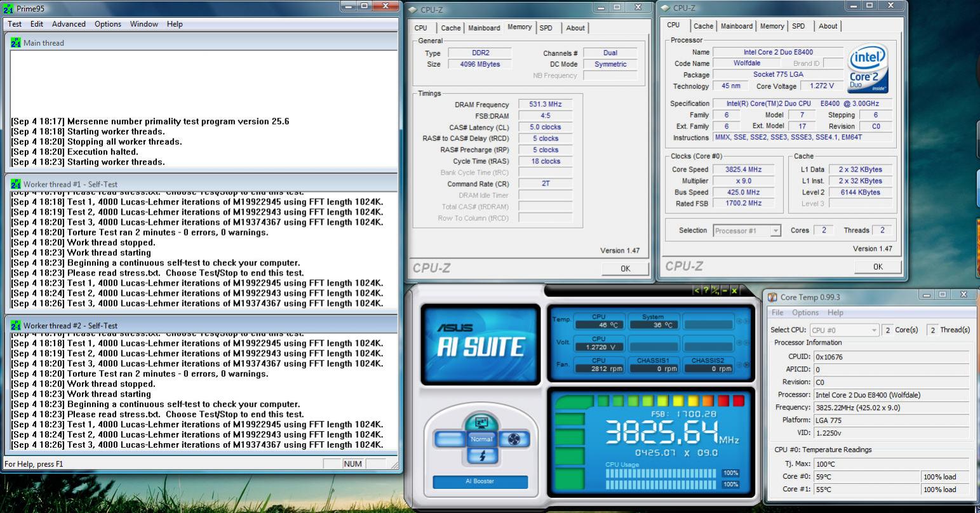Click the Intel Core 2 Duo logo
This screenshot has width=980, height=513.
(x=868, y=69)
